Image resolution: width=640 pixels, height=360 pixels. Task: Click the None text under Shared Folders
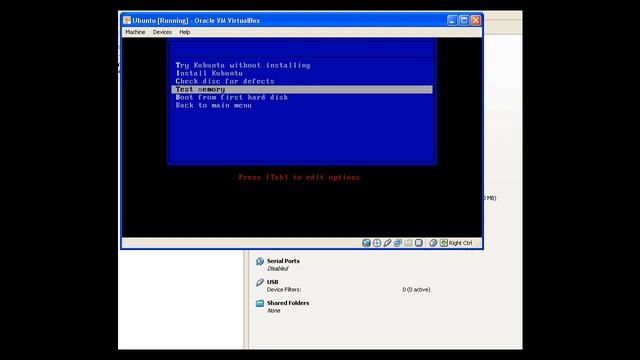coord(273,311)
